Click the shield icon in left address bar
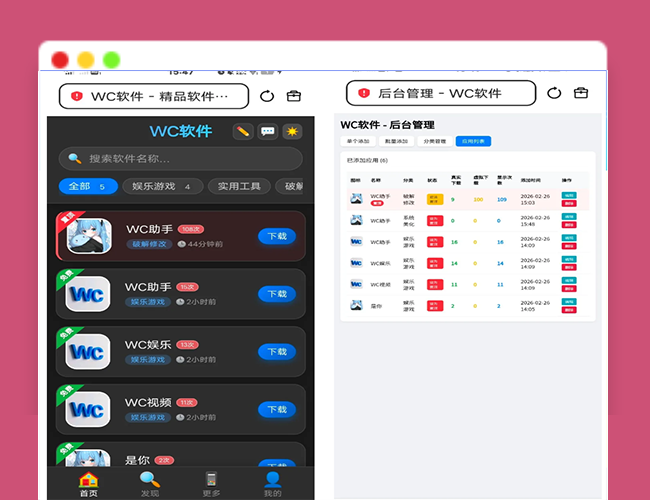The image size is (650, 500). tap(77, 96)
